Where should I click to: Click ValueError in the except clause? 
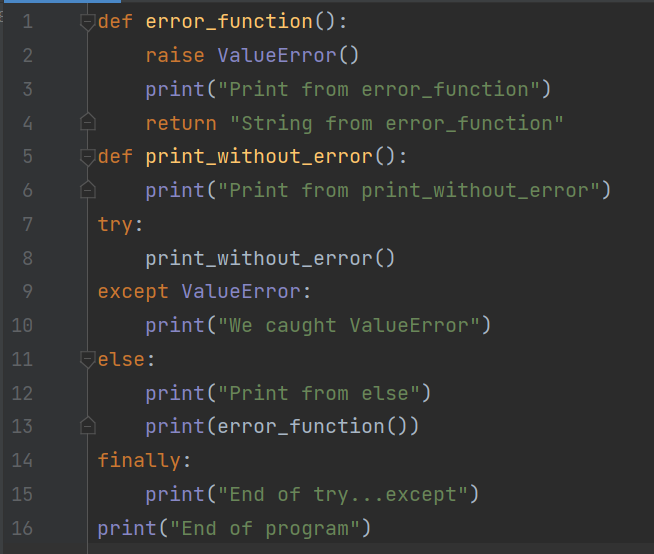240,292
